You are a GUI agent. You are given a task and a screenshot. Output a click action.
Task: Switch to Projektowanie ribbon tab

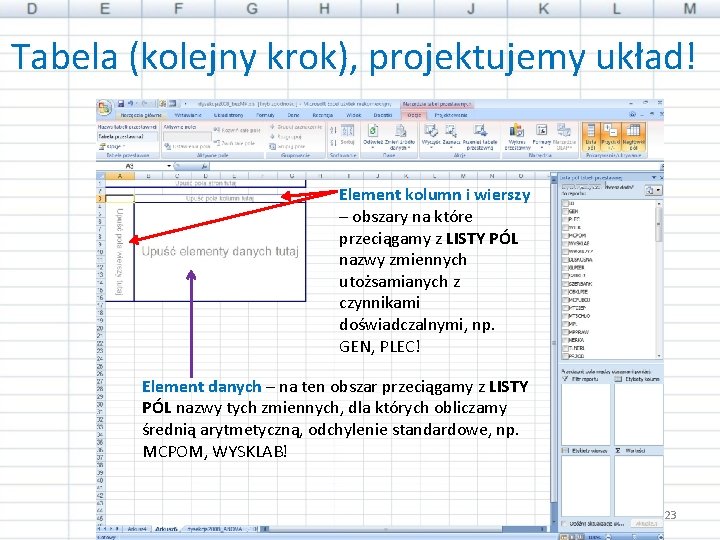(x=451, y=115)
